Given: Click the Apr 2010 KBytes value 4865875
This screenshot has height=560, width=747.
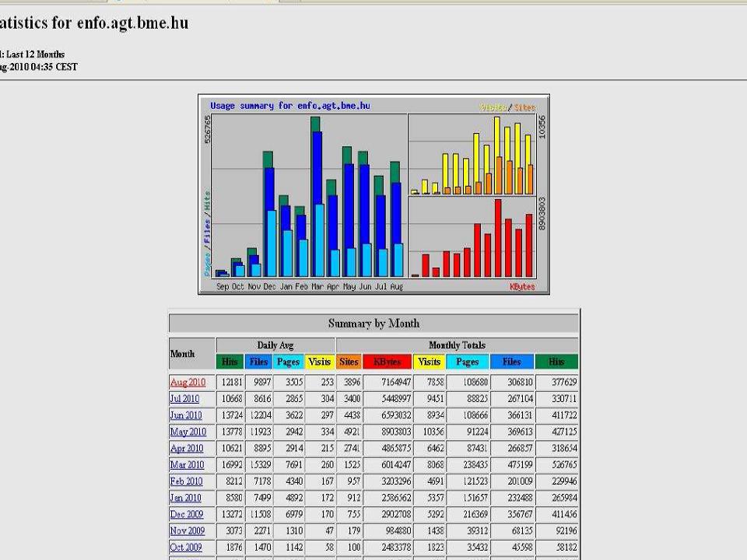Looking at the screenshot, I should click(x=396, y=448).
